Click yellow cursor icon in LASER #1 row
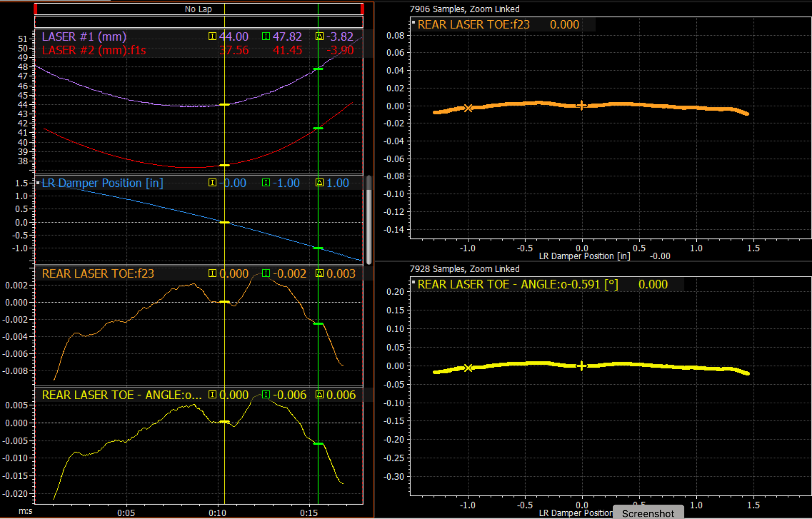 [x=212, y=37]
